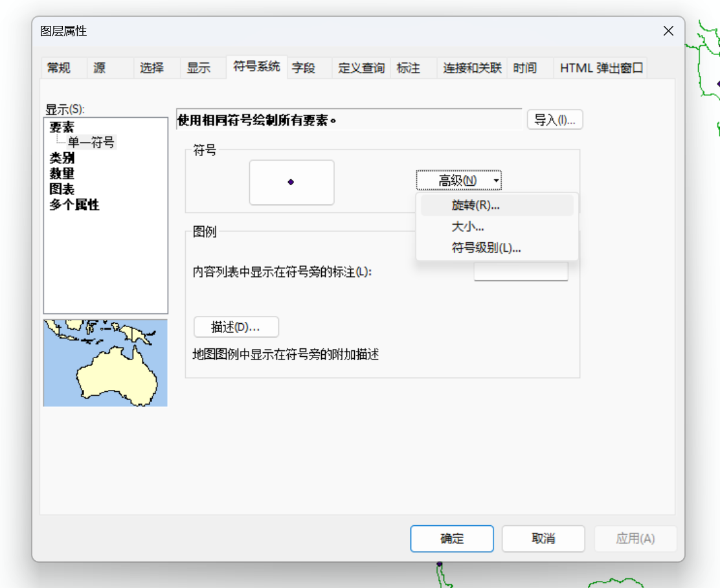Viewport: 720px width, 588px height.
Task: Switch to the 时间 tab
Action: pos(530,68)
